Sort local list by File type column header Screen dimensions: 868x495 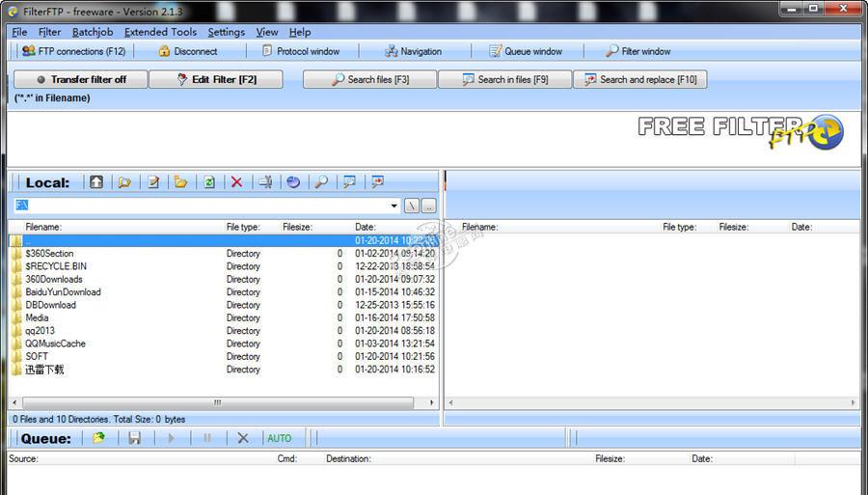click(x=242, y=227)
